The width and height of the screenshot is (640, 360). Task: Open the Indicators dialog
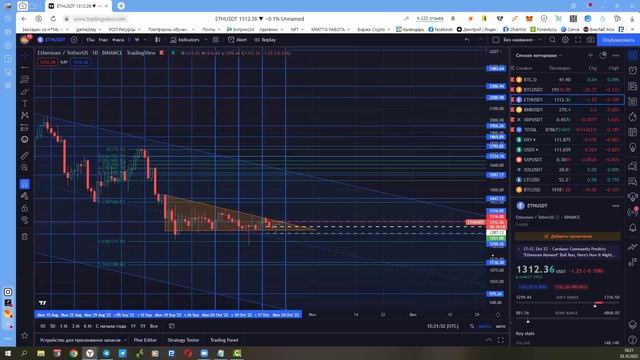coord(185,40)
